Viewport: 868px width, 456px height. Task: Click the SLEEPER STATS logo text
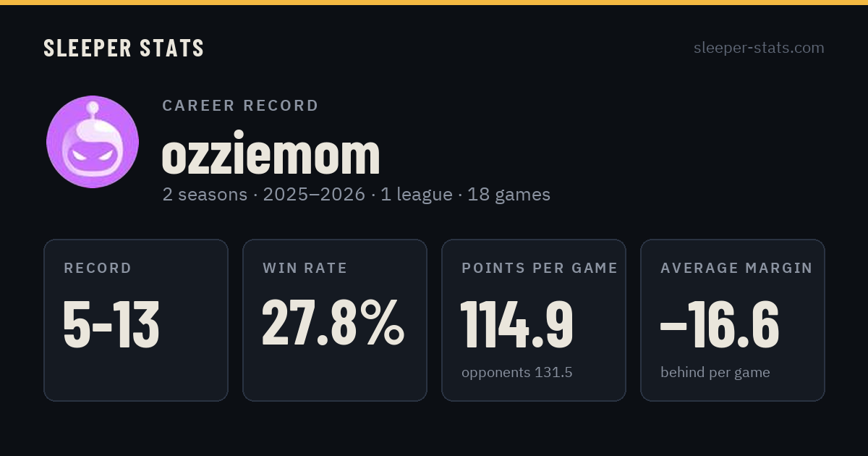[x=124, y=48]
